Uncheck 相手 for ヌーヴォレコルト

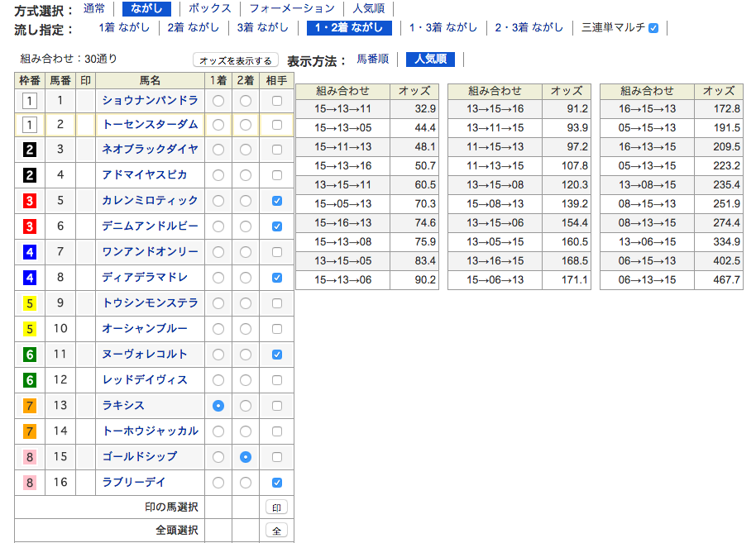click(x=277, y=355)
